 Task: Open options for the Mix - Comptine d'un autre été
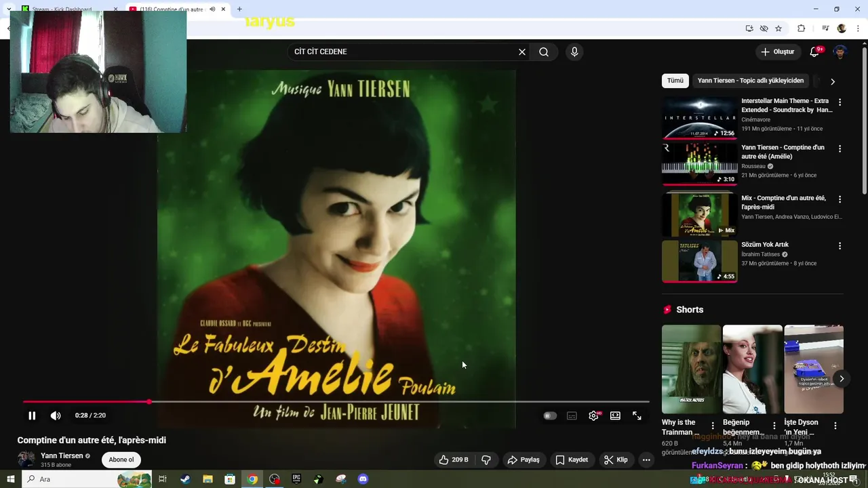point(840,199)
